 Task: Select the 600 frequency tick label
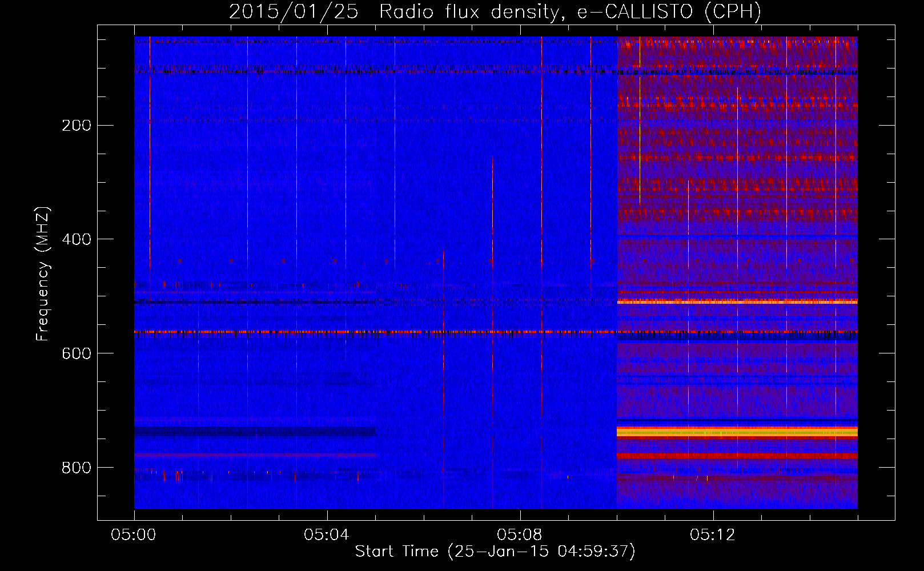pyautogui.click(x=77, y=353)
